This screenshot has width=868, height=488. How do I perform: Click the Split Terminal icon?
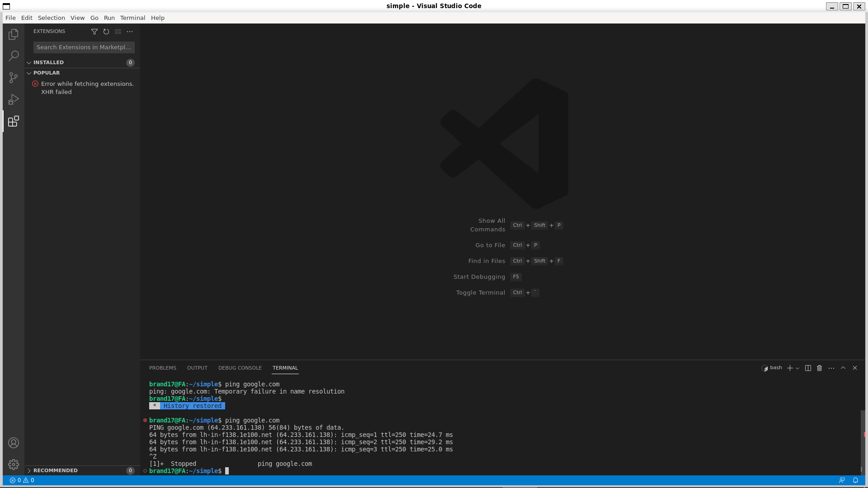pos(808,368)
